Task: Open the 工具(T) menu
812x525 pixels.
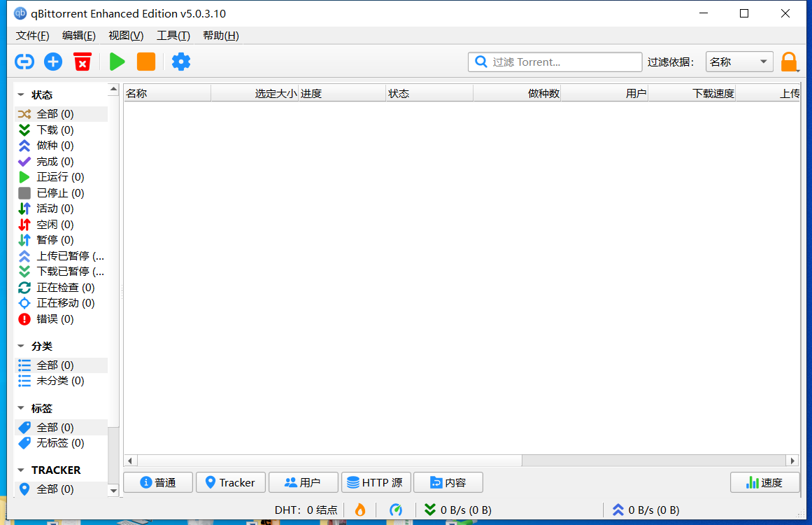Action: pos(173,35)
